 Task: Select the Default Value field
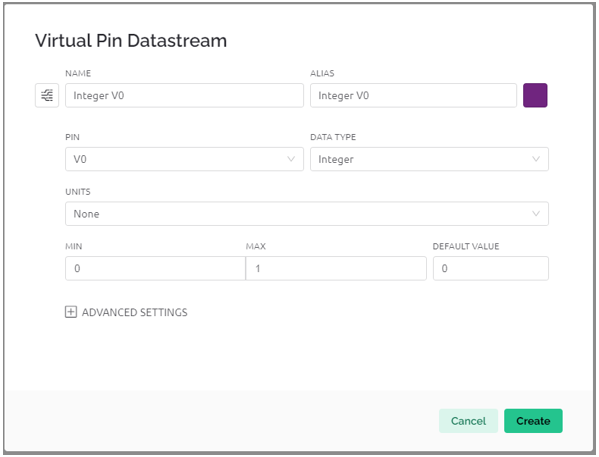(491, 268)
